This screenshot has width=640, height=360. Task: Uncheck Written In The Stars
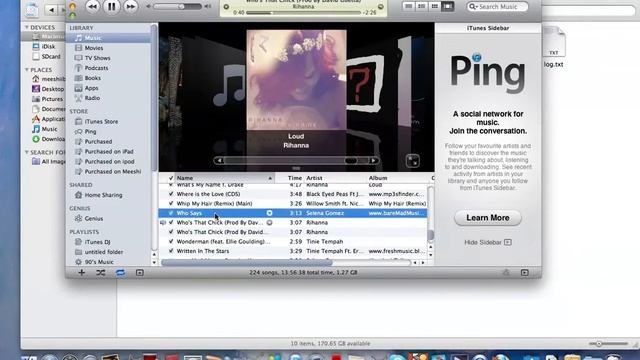171,251
